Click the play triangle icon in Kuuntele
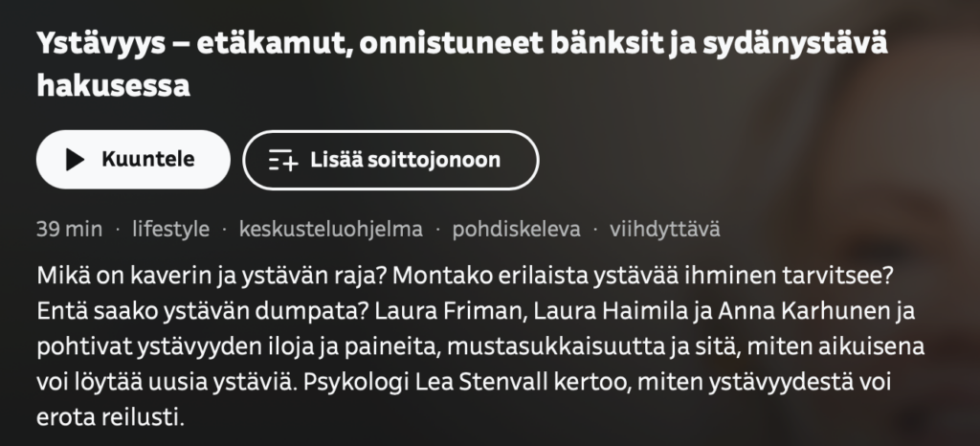Screen dimensions: 980x446 click(x=74, y=160)
